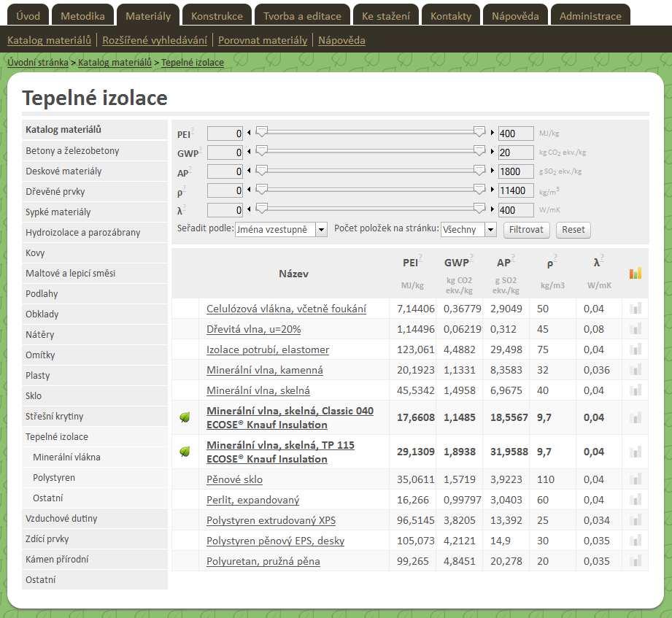
Task: Select Dřevěné prvky category in sidebar
Action: [x=95, y=192]
